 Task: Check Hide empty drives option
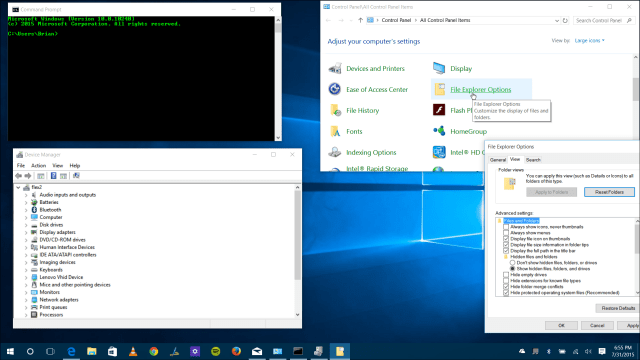506,275
